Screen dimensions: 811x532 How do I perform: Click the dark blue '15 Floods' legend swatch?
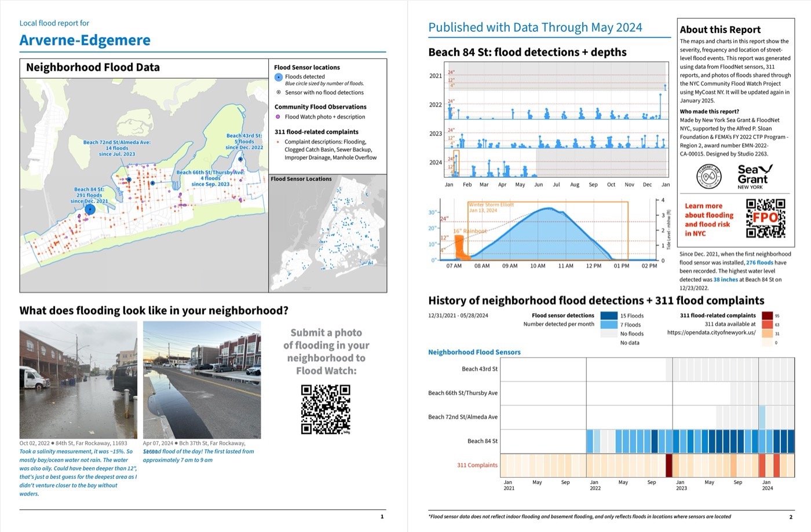click(609, 315)
